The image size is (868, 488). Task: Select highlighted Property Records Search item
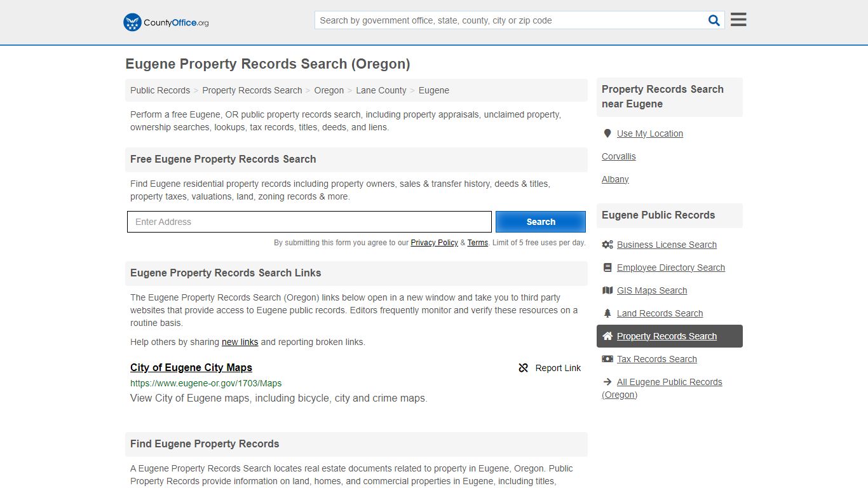(670, 336)
